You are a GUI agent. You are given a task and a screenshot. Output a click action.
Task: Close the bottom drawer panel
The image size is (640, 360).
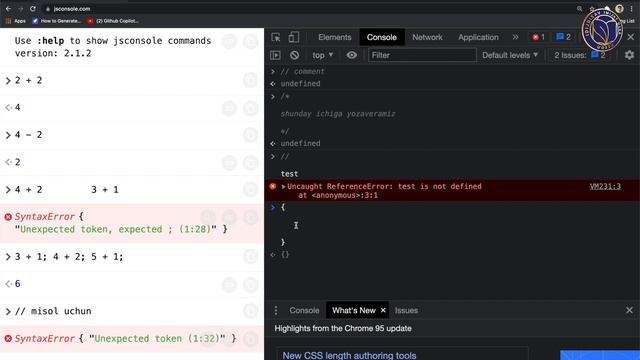pyautogui.click(x=629, y=311)
